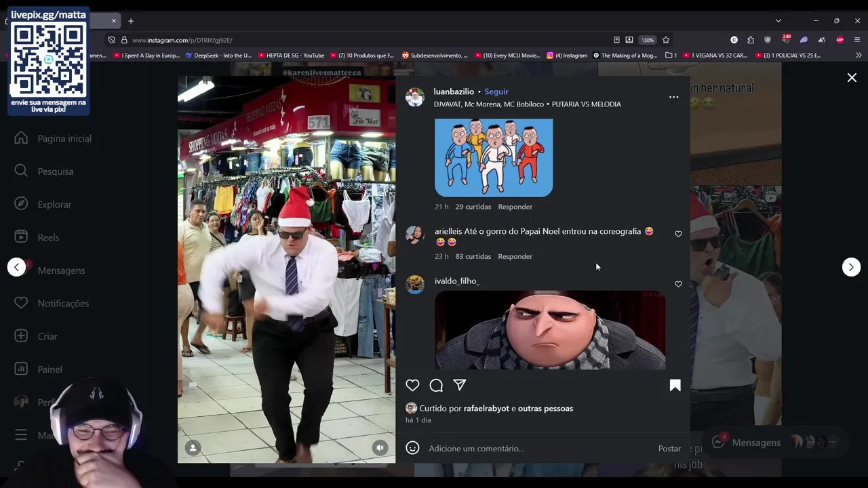Bookmark this page with the star icon
This screenshot has width=868, height=488.
pos(666,40)
